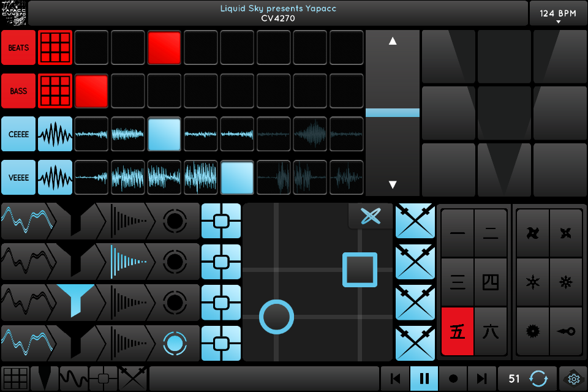Open the BASS row grid icon
Screen dimensions: 588x392
55,91
